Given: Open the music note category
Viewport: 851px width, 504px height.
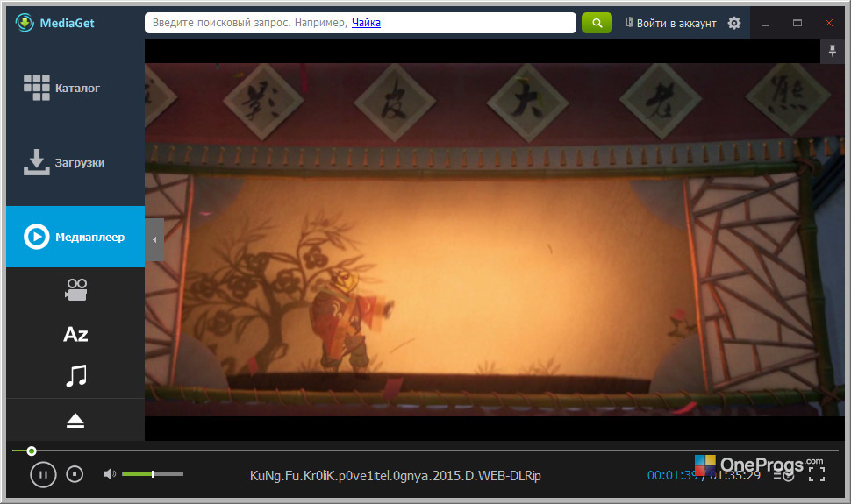Looking at the screenshot, I should [76, 375].
